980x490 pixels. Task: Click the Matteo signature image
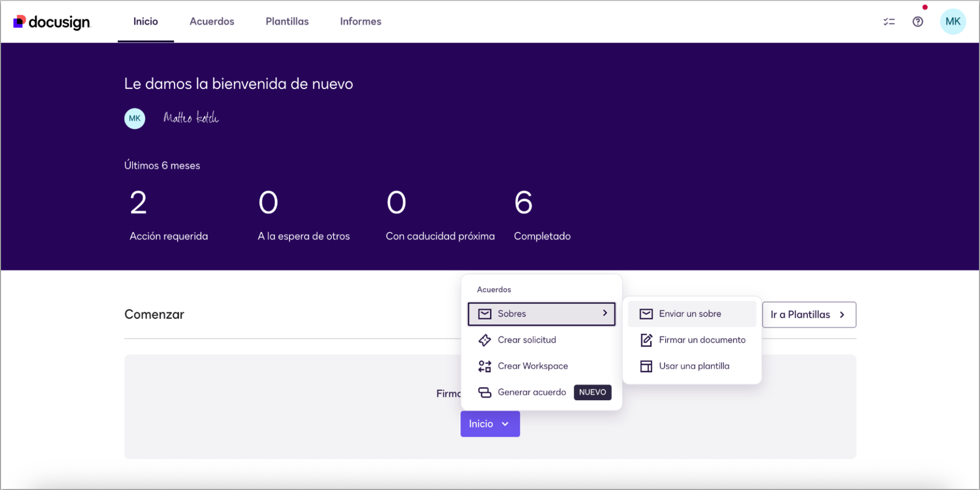pos(191,118)
